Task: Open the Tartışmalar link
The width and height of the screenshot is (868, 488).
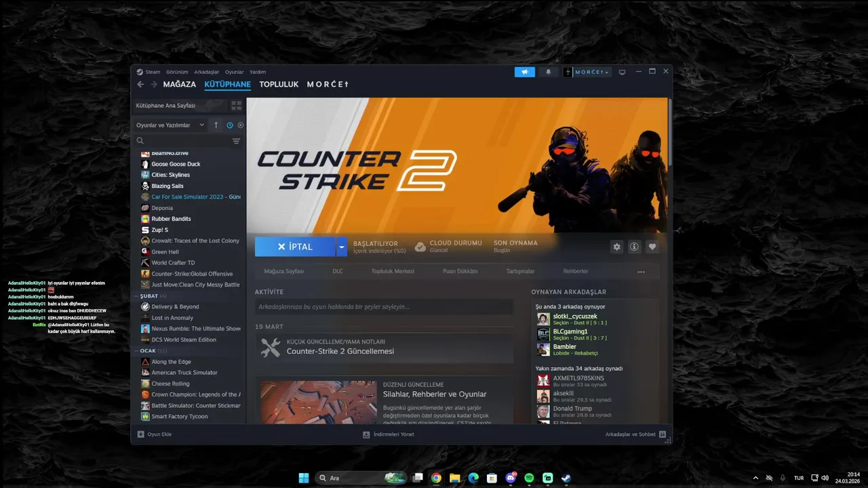Action: [520, 271]
